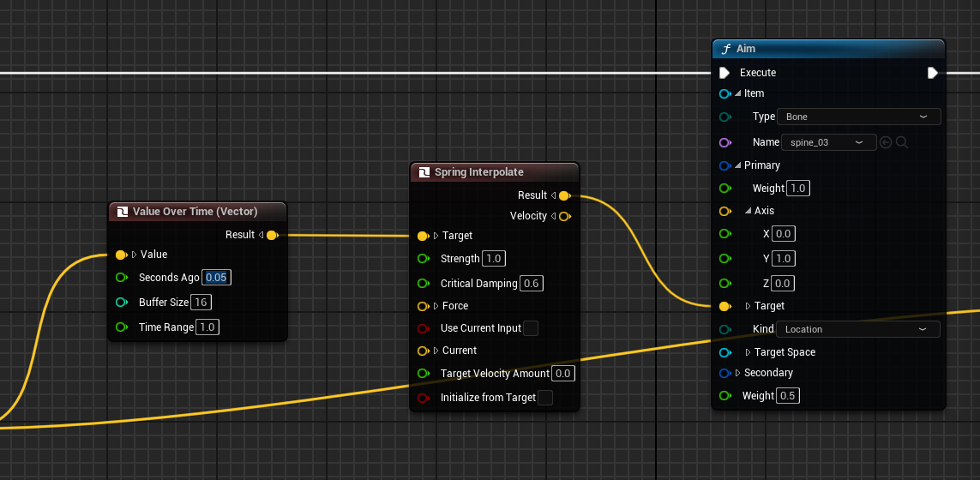Click the Critical Damping field 0.6
Image resolution: width=980 pixels, height=480 pixels.
(532, 284)
